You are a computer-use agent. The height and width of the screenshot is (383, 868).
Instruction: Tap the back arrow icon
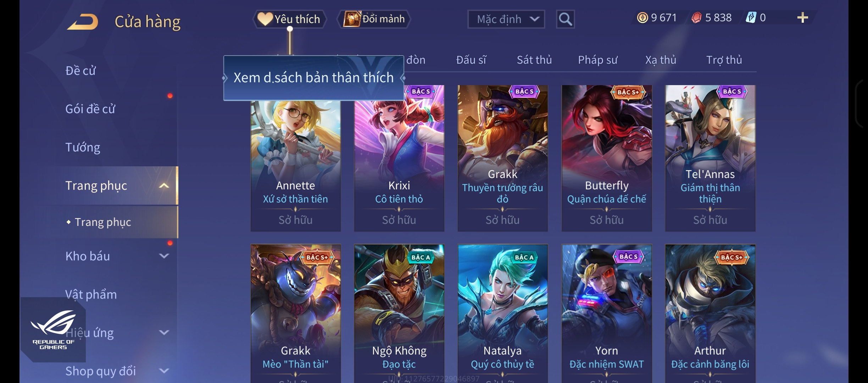pyautogui.click(x=82, y=22)
